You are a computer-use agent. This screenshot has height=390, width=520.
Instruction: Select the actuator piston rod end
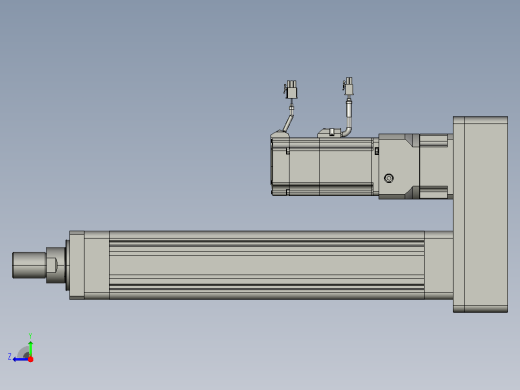pyautogui.click(x=29, y=265)
